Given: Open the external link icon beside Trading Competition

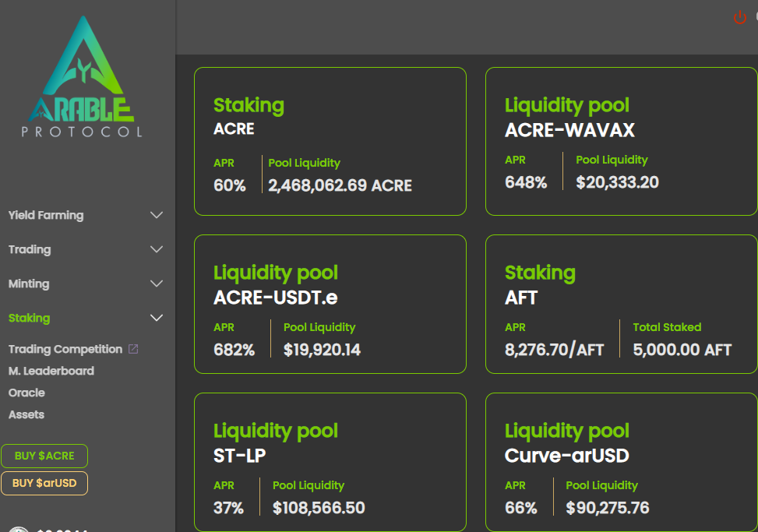Looking at the screenshot, I should (x=133, y=349).
